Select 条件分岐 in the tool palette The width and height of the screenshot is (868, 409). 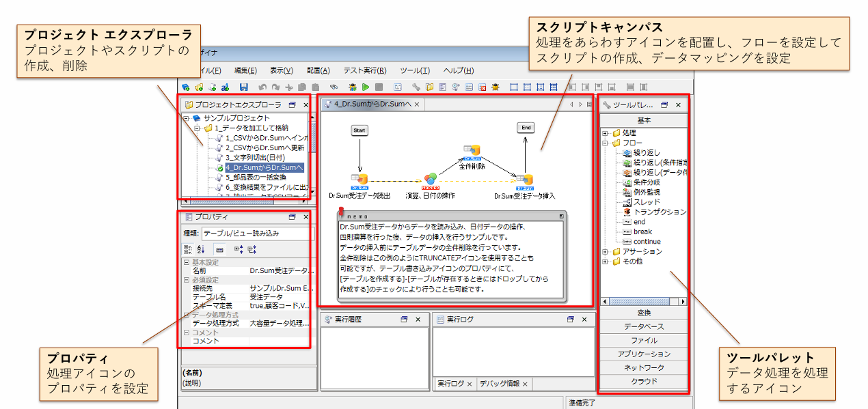(x=646, y=182)
